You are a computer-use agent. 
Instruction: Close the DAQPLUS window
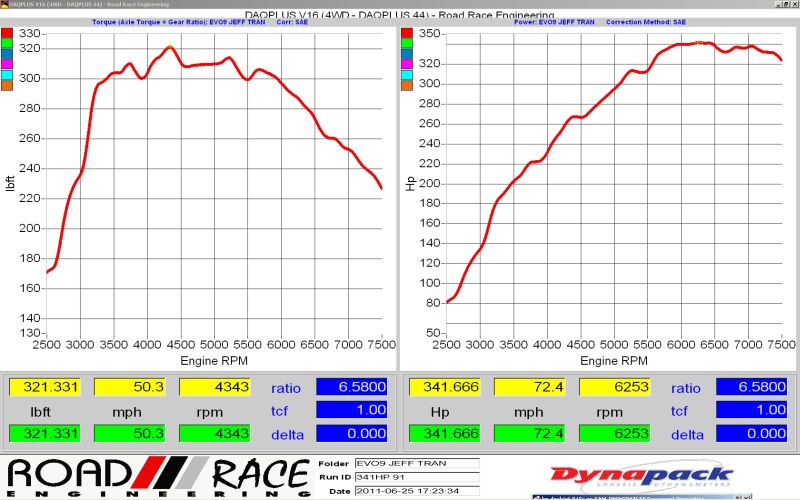click(x=794, y=4)
